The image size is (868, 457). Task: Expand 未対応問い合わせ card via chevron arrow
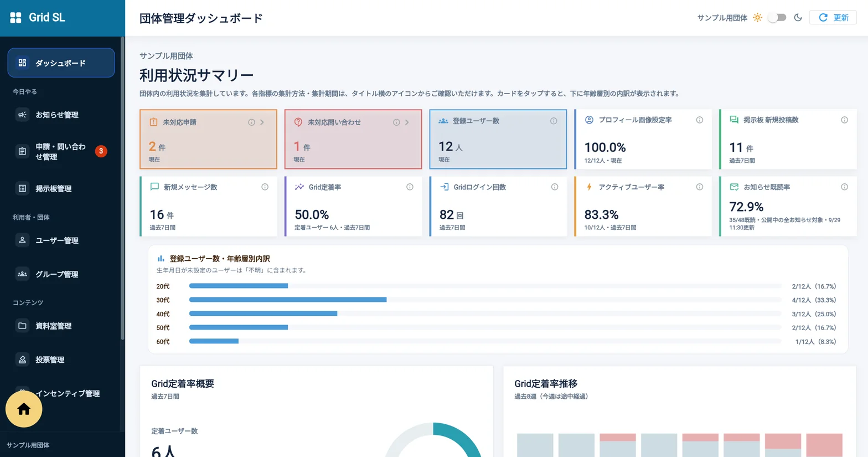coord(407,122)
